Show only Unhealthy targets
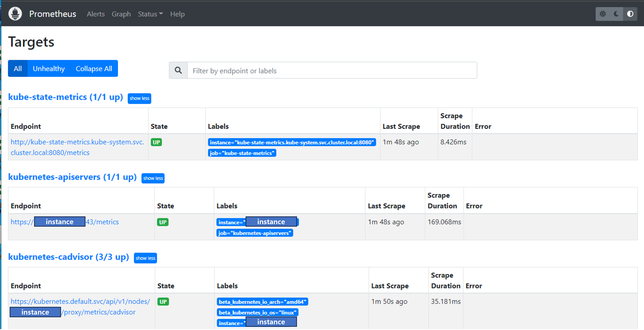 (x=49, y=68)
